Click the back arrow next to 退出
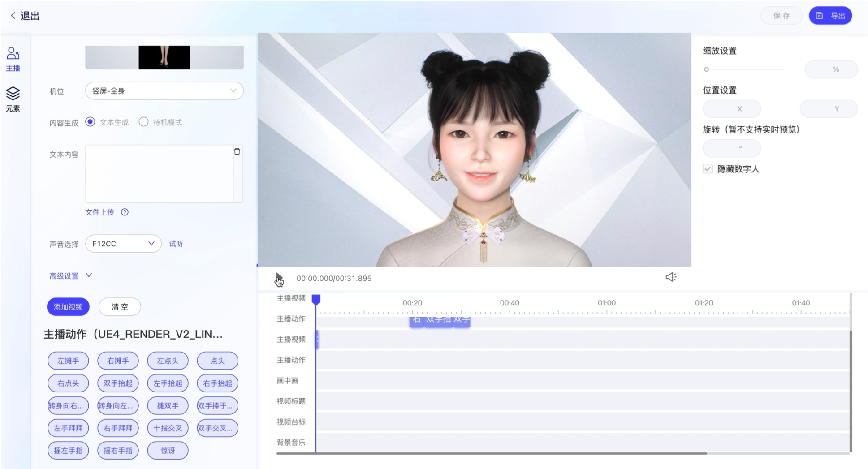This screenshot has height=469, width=868. click(x=13, y=16)
